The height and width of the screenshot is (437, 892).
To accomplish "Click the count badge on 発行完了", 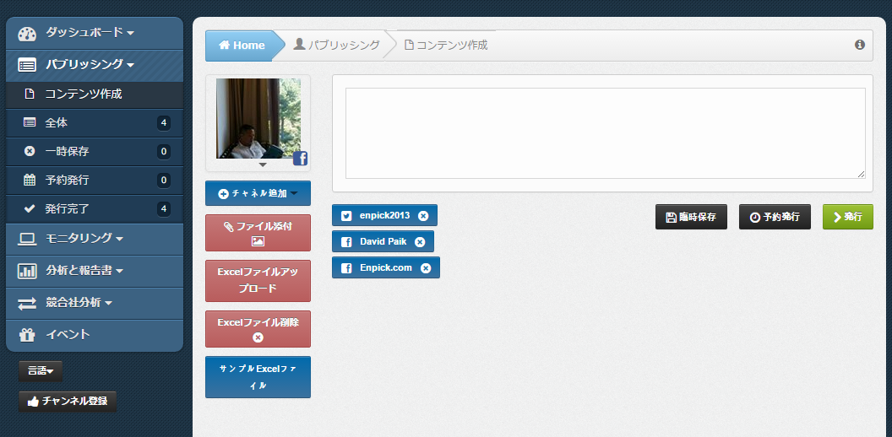I will pyautogui.click(x=163, y=209).
